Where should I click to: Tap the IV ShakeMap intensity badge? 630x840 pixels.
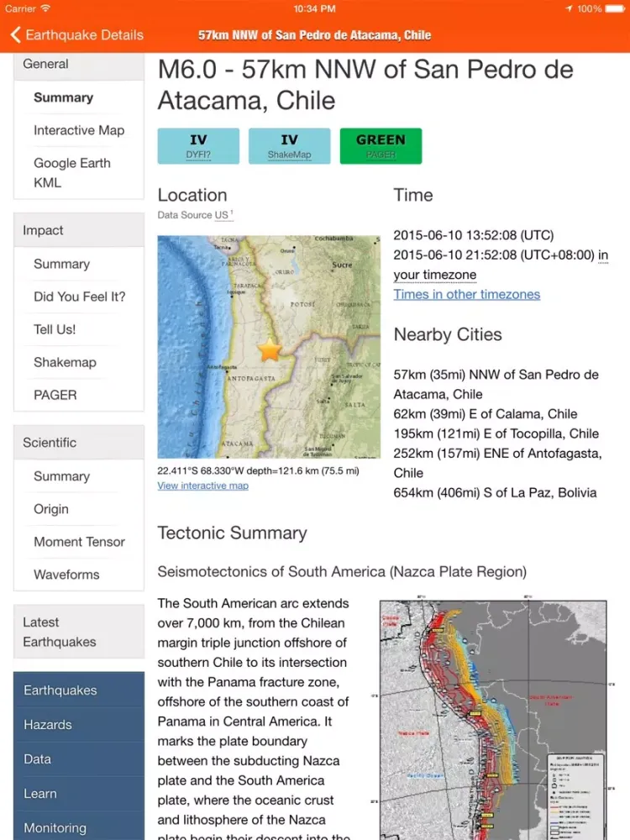coord(289,145)
